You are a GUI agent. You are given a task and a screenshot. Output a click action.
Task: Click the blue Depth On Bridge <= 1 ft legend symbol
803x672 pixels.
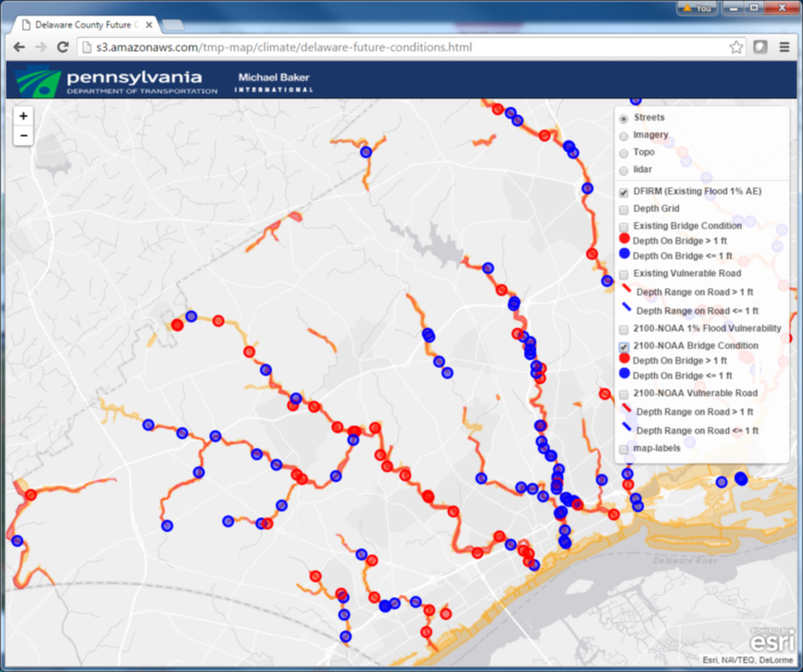[623, 255]
